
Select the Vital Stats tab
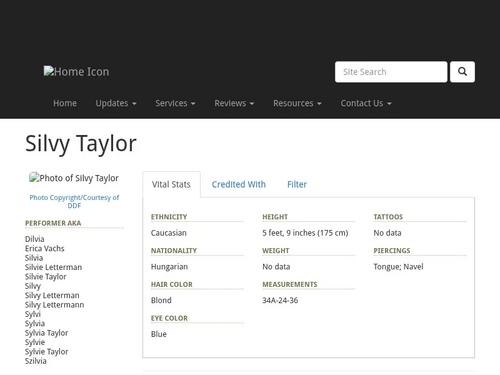(x=171, y=184)
